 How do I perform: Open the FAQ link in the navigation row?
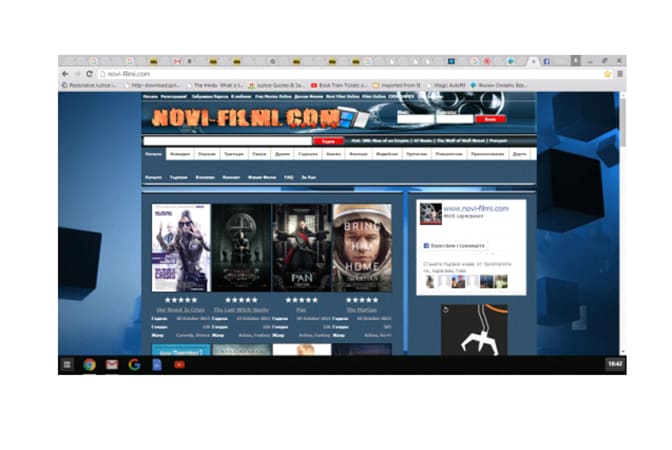click(x=288, y=177)
